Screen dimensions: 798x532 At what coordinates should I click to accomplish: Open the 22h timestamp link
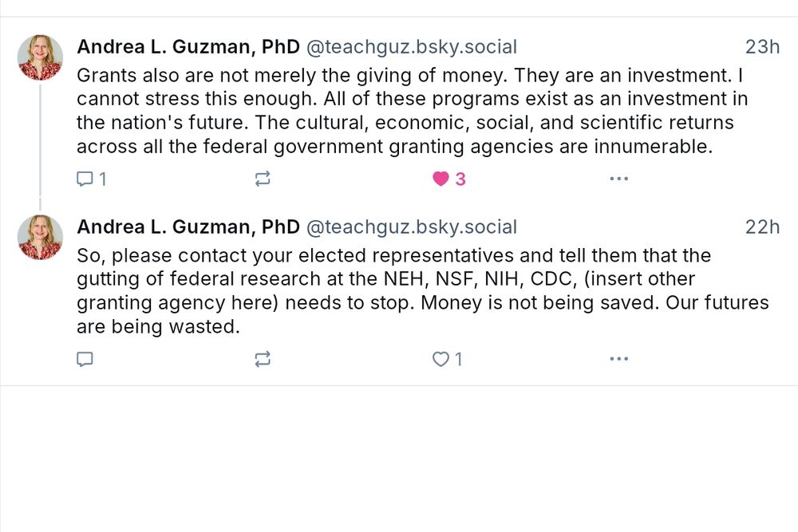762,227
